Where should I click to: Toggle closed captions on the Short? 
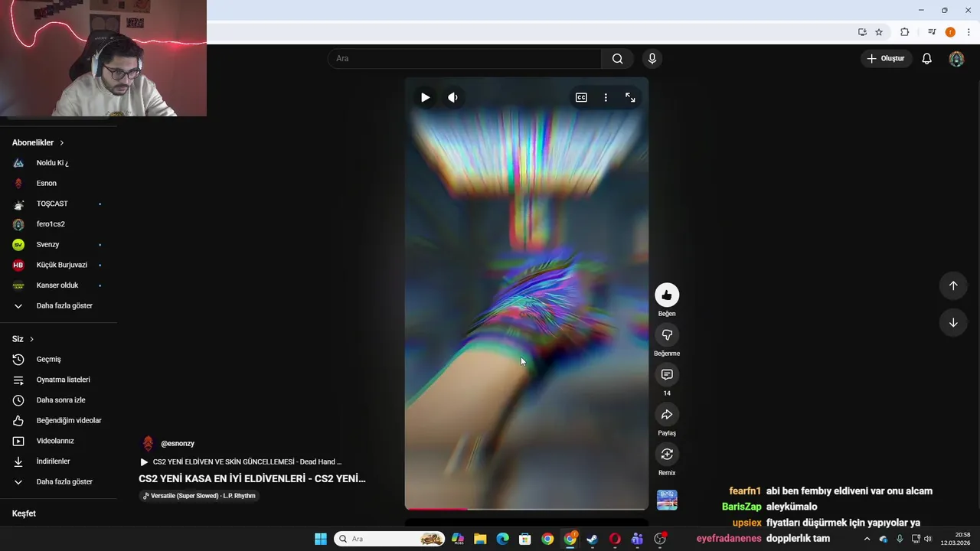[x=581, y=97]
